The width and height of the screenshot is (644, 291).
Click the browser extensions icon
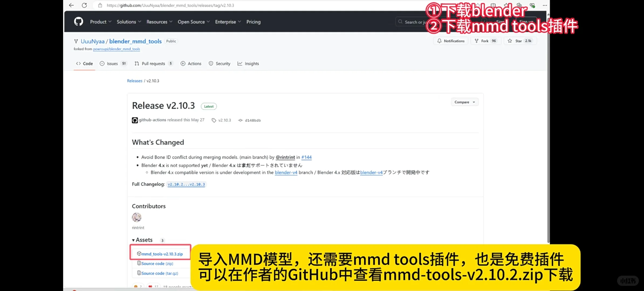coord(519,5)
